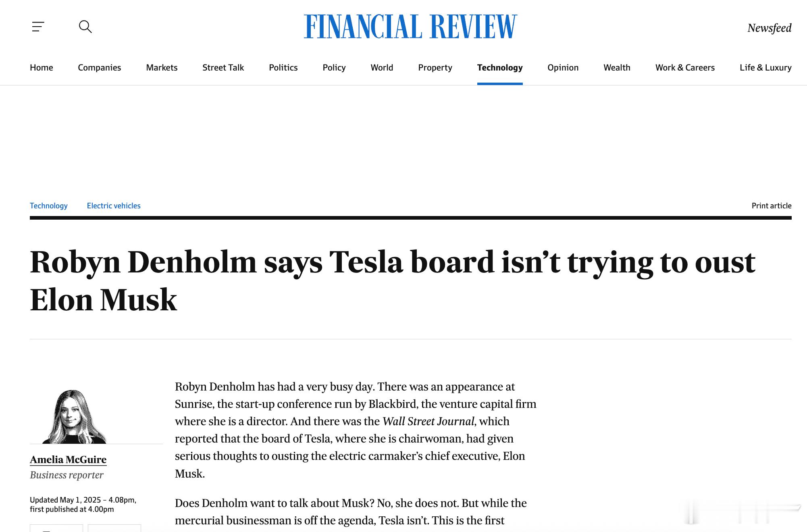The height and width of the screenshot is (532, 807).
Task: Click the Financial Review logo
Action: 410,27
